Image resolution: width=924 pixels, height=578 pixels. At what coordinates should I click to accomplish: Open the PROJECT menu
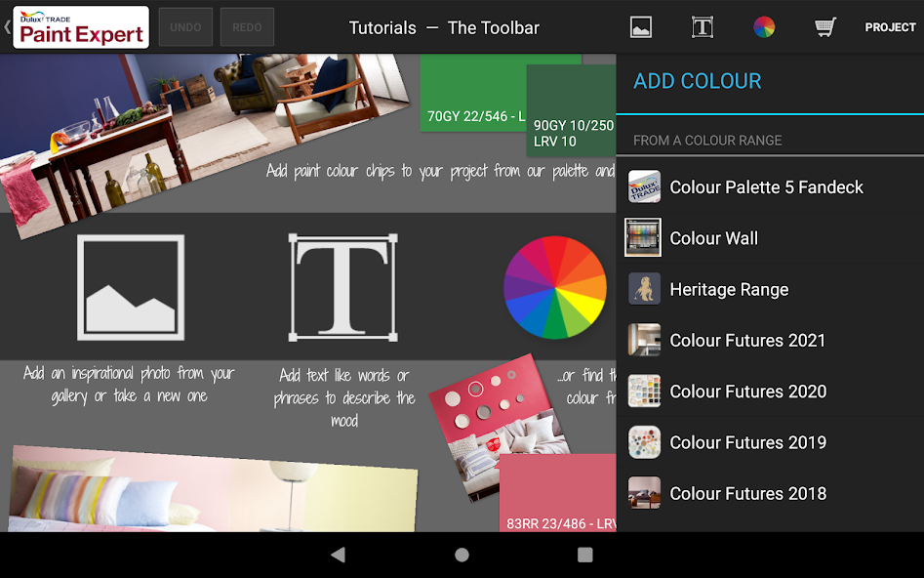[x=890, y=27]
